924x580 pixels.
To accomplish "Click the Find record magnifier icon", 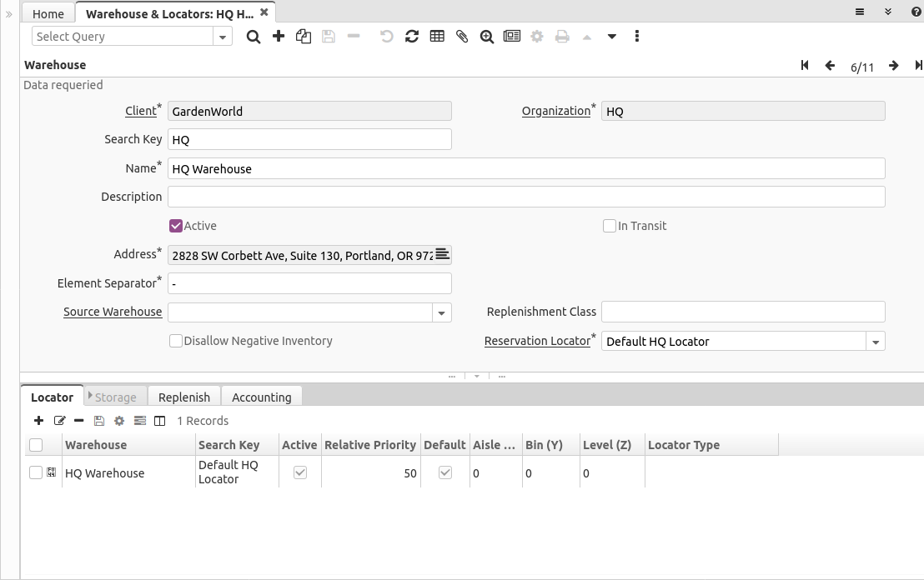I will pyautogui.click(x=254, y=37).
